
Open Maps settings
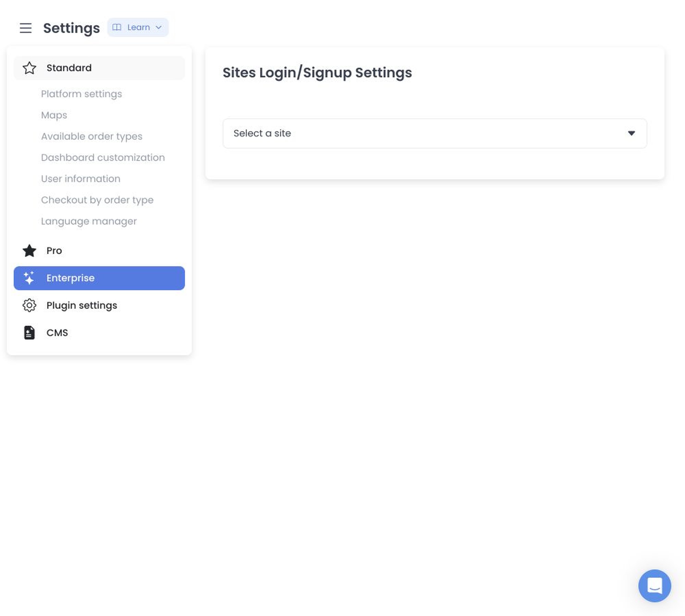54,115
